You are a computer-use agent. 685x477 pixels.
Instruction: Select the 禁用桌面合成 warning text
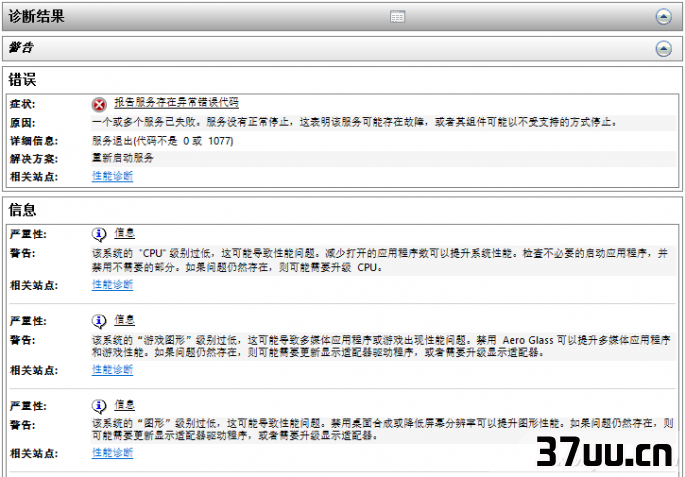(x=383, y=429)
